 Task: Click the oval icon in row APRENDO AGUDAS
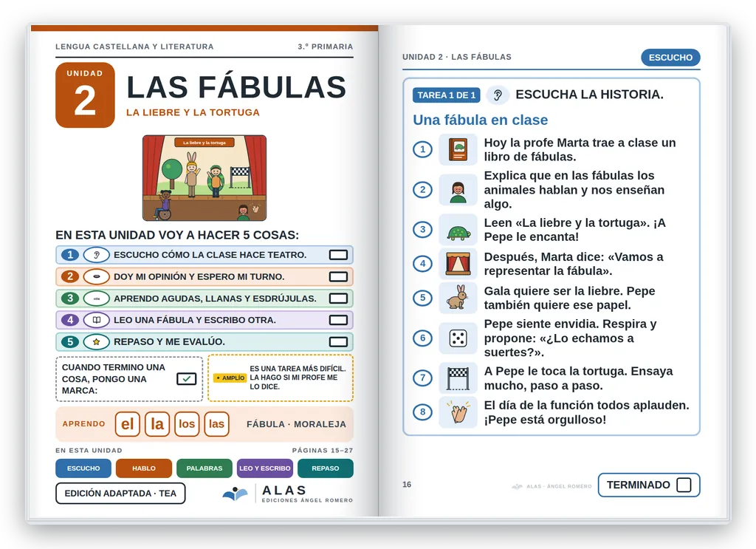coord(97,298)
